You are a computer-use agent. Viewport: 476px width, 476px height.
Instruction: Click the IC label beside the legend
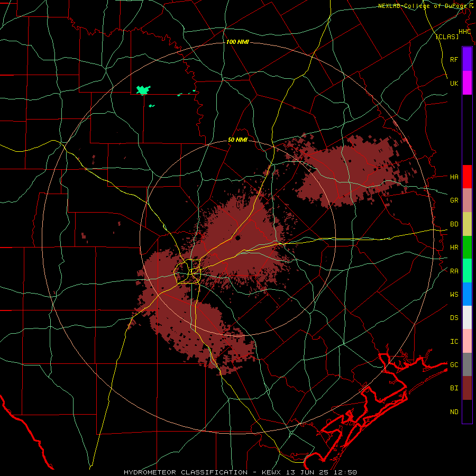454,342
